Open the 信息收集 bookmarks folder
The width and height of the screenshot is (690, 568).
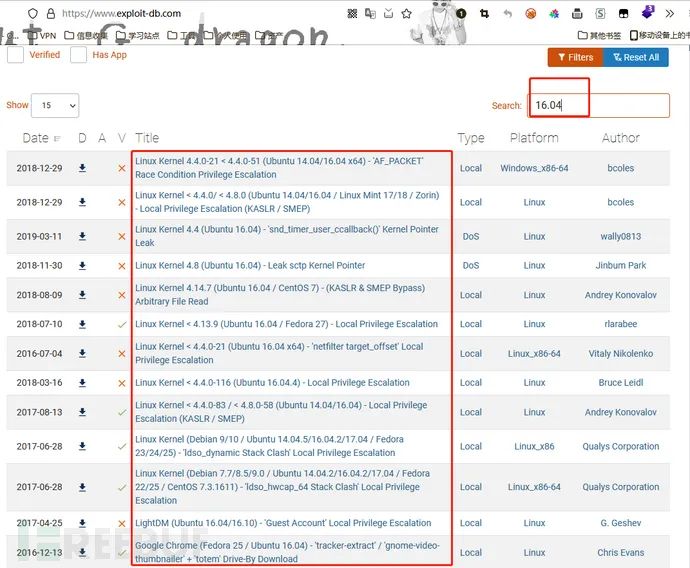click(x=86, y=35)
